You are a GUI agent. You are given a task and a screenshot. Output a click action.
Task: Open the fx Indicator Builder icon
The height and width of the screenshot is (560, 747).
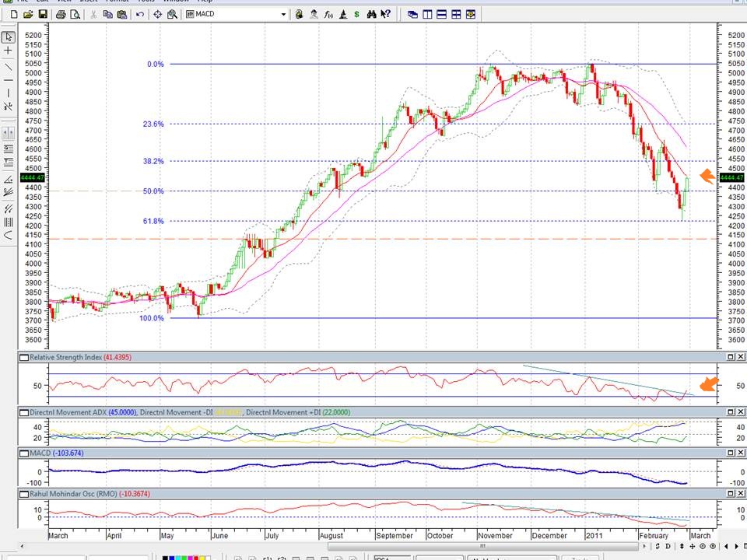(328, 14)
